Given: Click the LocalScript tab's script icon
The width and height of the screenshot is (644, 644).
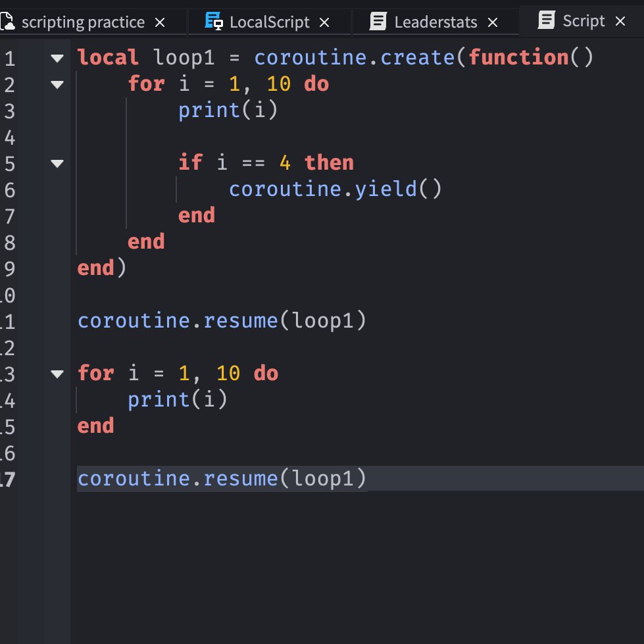Looking at the screenshot, I should (x=214, y=21).
